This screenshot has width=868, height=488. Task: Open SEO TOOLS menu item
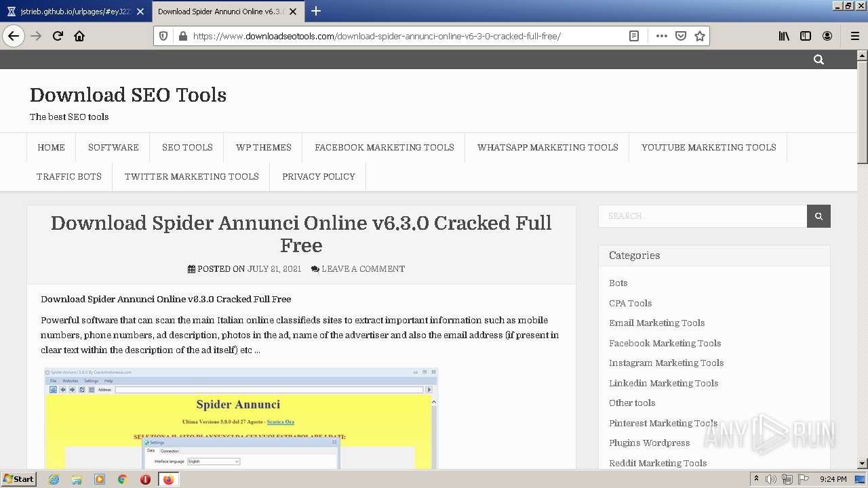[x=187, y=147]
